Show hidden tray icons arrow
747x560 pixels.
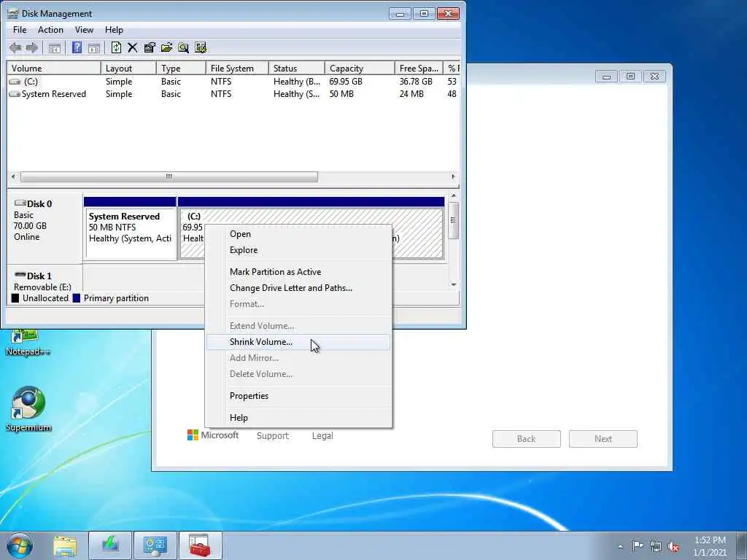[x=620, y=546]
